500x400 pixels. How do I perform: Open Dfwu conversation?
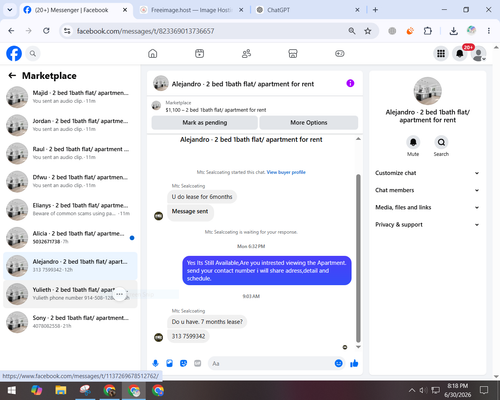tap(70, 181)
